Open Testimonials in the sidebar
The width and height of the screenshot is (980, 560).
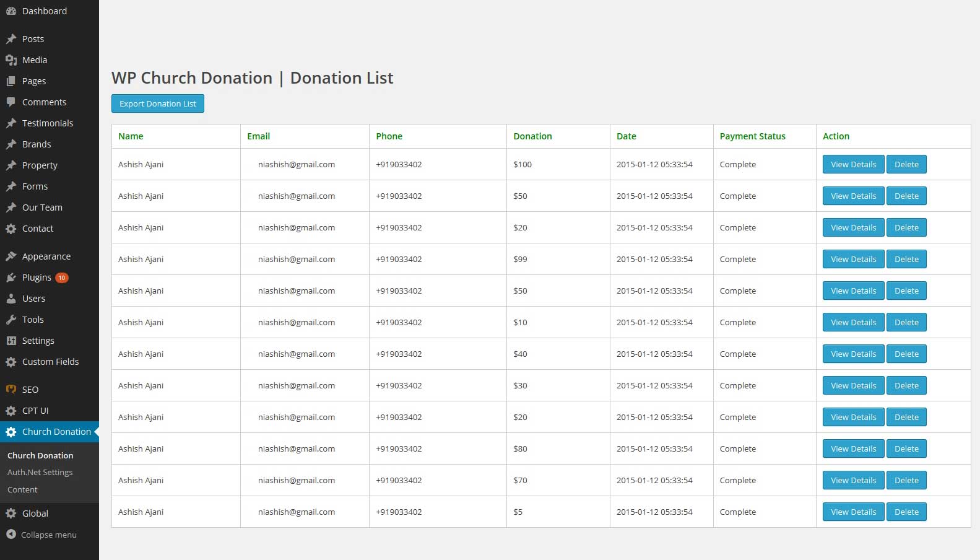click(x=50, y=123)
